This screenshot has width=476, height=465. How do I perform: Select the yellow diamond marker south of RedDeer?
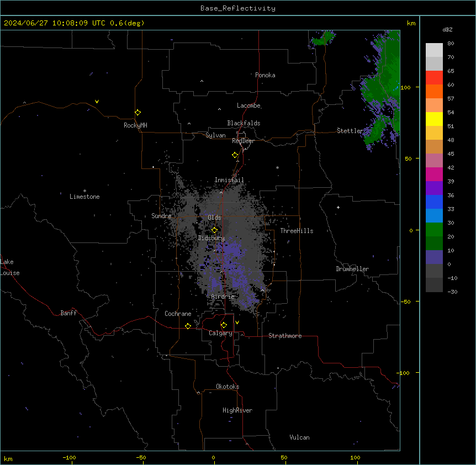(235, 155)
